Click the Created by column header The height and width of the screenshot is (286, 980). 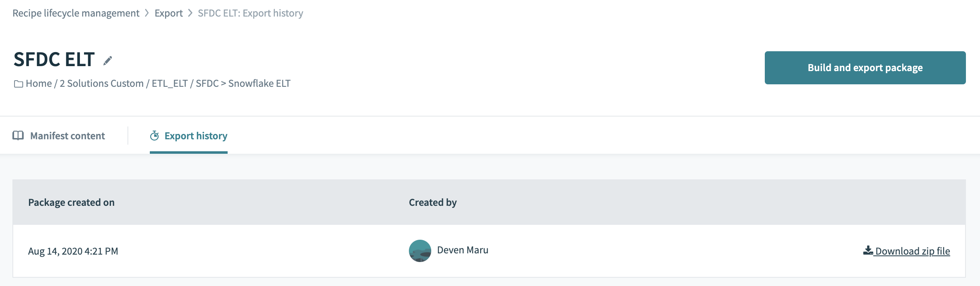432,203
